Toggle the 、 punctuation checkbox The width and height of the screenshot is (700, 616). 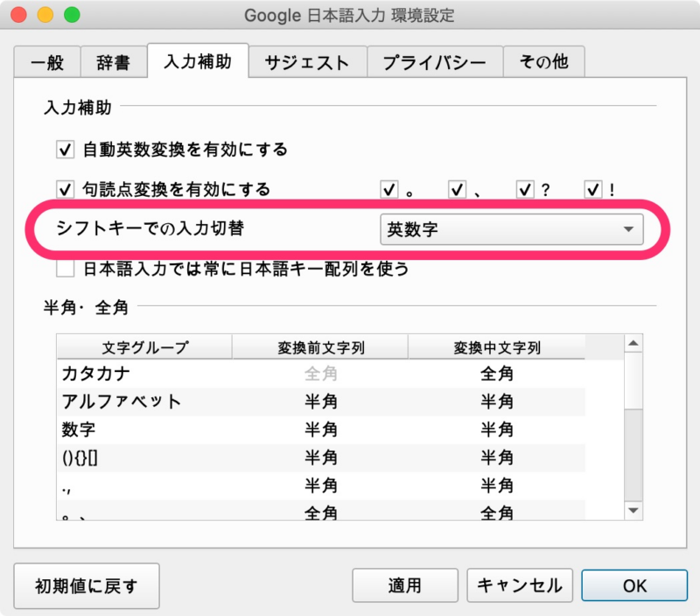(457, 190)
